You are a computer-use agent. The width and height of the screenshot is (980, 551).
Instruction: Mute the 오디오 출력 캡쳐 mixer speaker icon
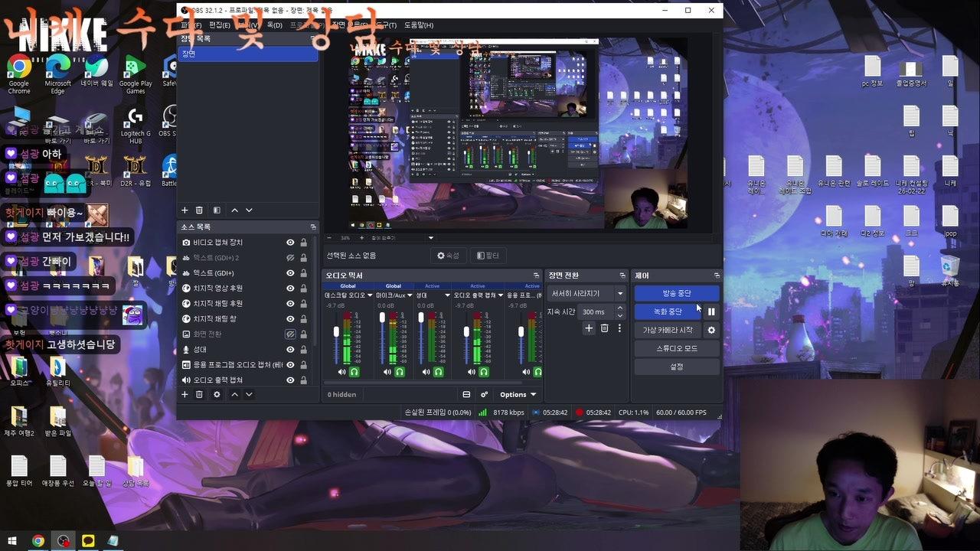[471, 372]
